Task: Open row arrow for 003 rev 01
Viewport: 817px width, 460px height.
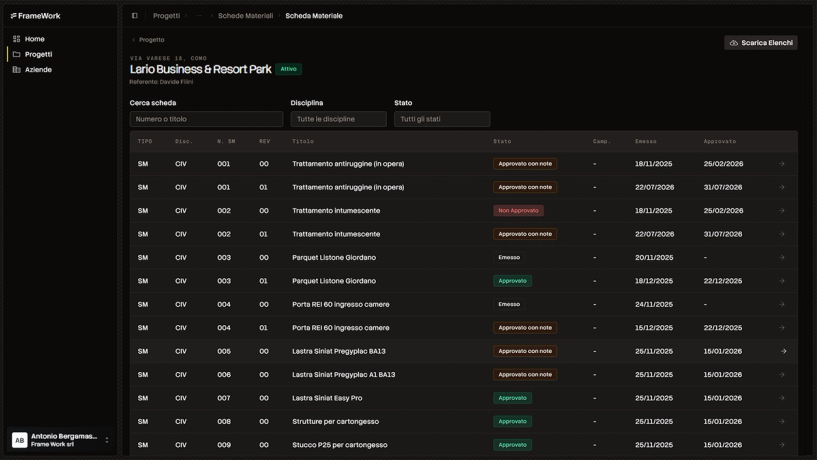Action: [x=782, y=281]
